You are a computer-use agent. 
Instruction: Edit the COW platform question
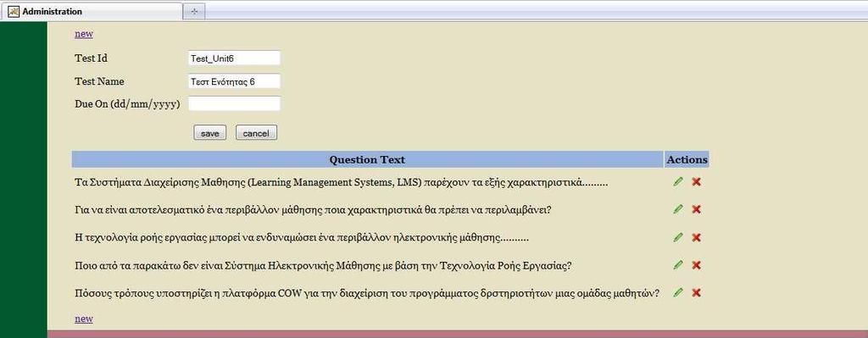678,292
